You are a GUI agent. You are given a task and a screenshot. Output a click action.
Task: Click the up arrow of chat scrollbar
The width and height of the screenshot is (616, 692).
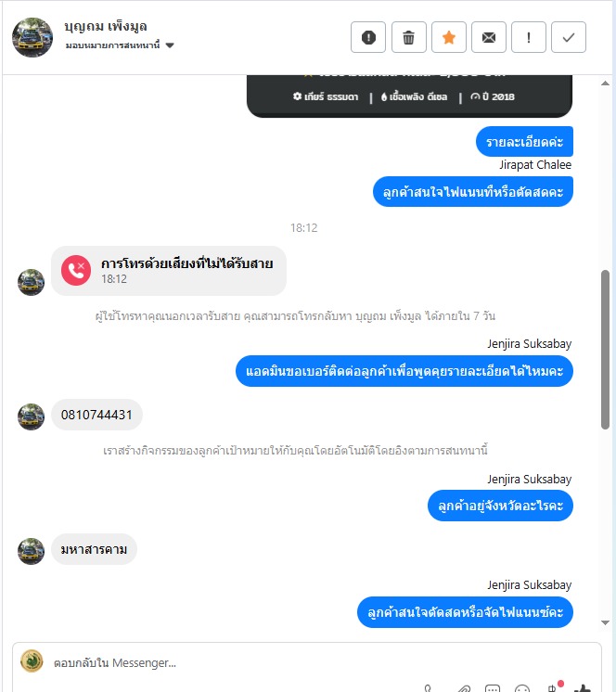click(x=606, y=83)
